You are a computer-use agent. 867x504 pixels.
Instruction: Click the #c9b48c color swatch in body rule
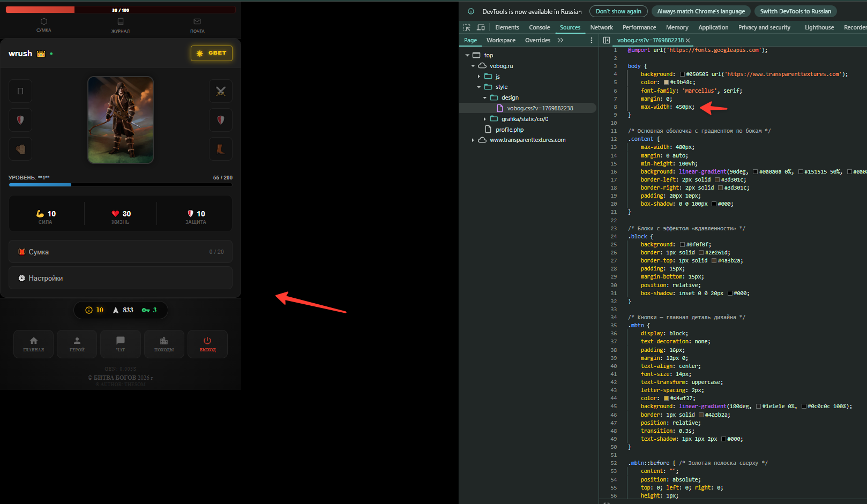pos(667,82)
